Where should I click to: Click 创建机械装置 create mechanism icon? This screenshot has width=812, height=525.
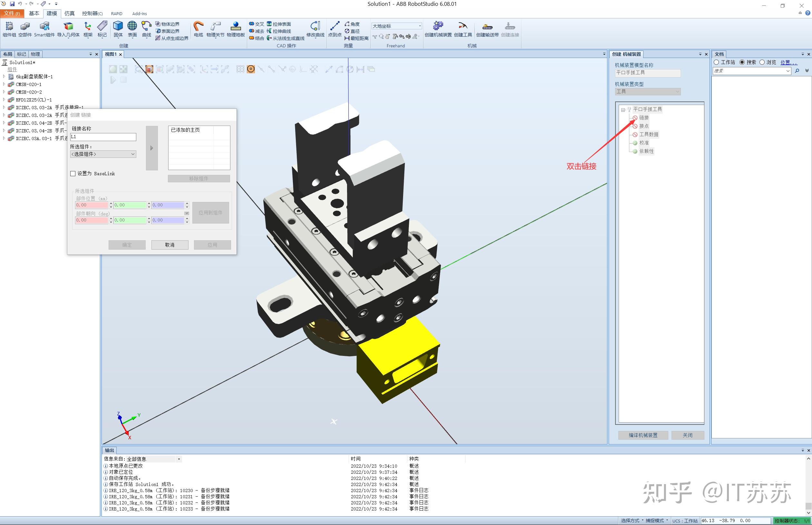(x=438, y=29)
